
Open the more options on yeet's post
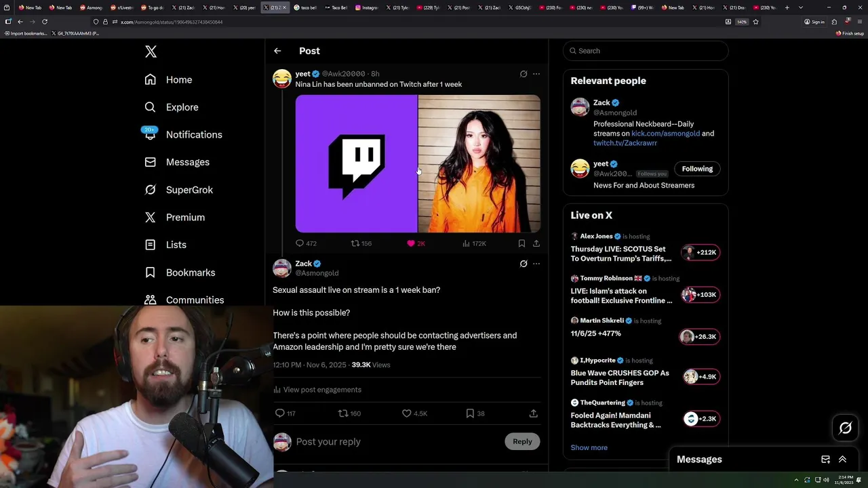536,74
